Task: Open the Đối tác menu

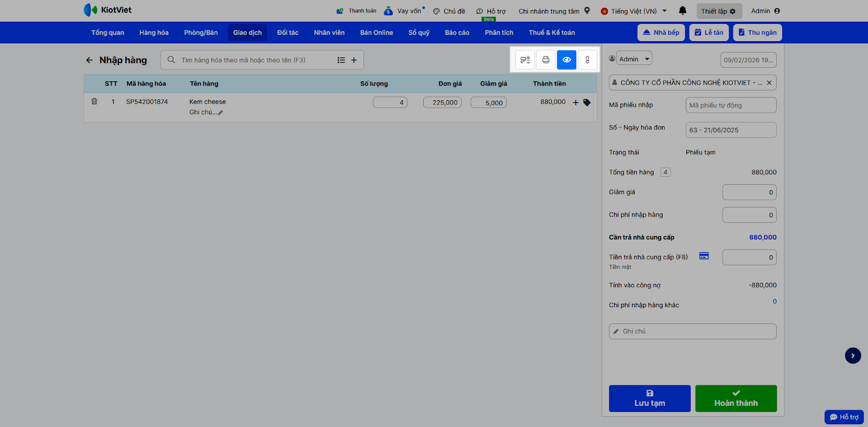Action: point(288,33)
